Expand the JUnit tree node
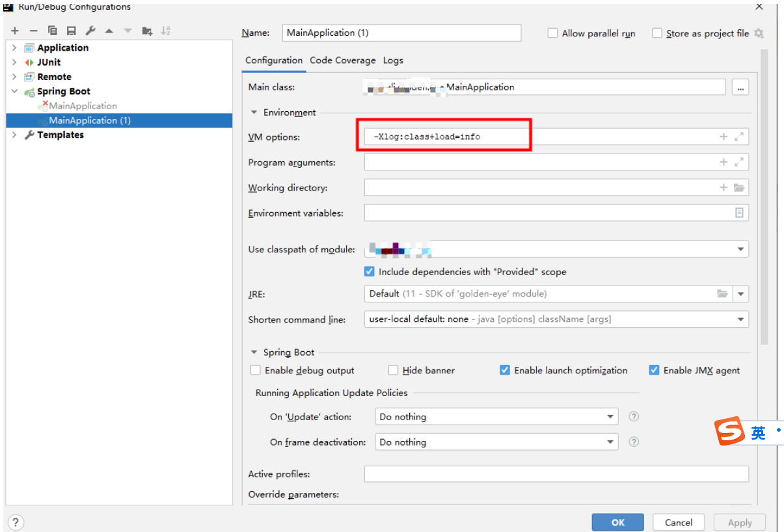 click(x=14, y=62)
